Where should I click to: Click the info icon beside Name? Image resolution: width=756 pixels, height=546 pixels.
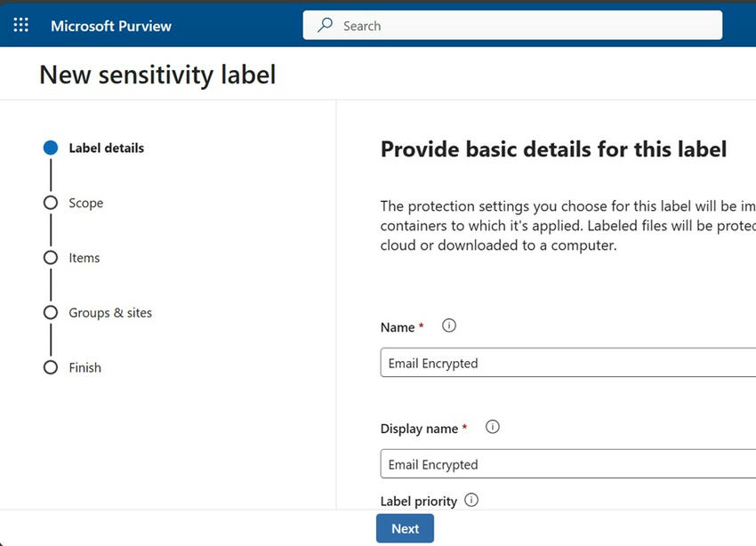pos(449,325)
